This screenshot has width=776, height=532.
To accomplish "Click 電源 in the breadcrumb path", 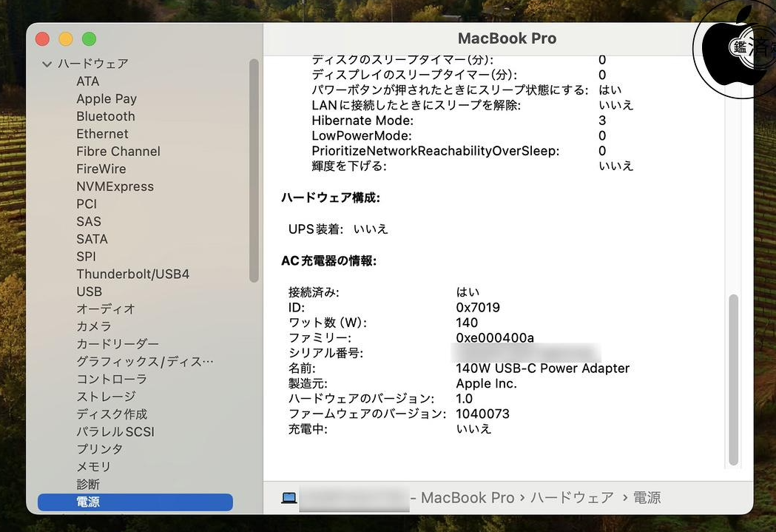I will pyautogui.click(x=647, y=497).
